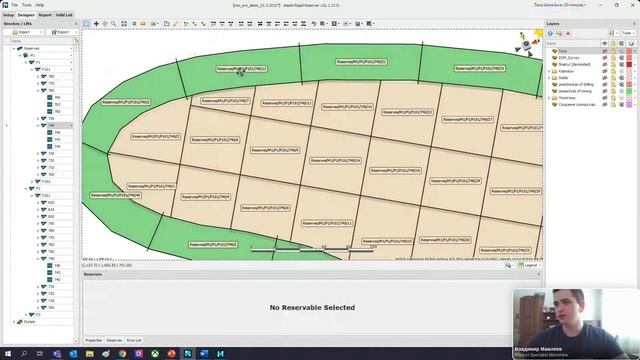
Task: Click the green color swatch on the seventh layer row
Action: click(629, 91)
